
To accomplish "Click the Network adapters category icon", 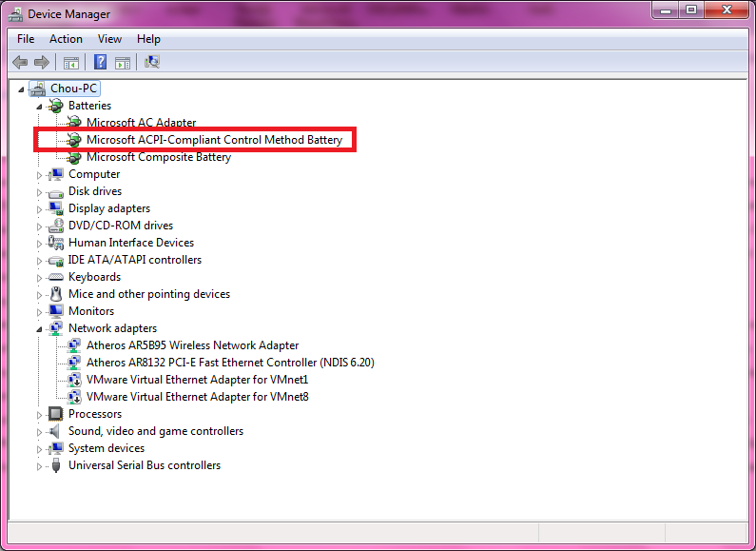I will 56,328.
